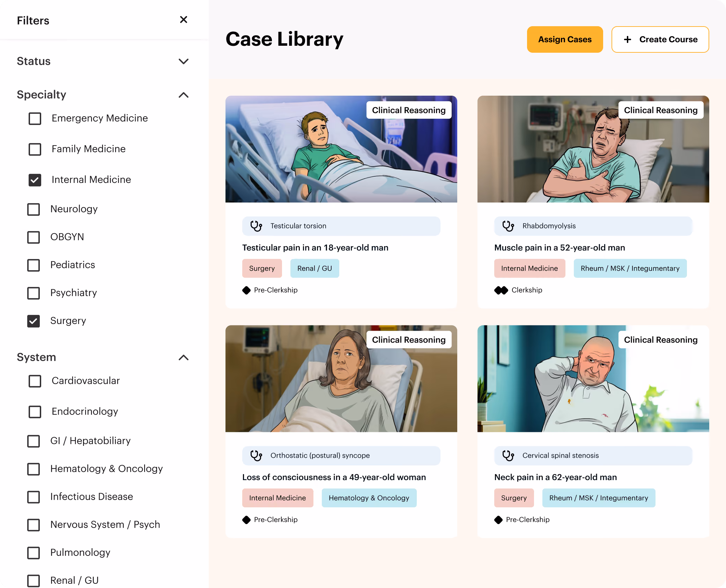The image size is (726, 588).
Task: Click the Hematology & Oncology tag on the card
Action: (x=369, y=498)
